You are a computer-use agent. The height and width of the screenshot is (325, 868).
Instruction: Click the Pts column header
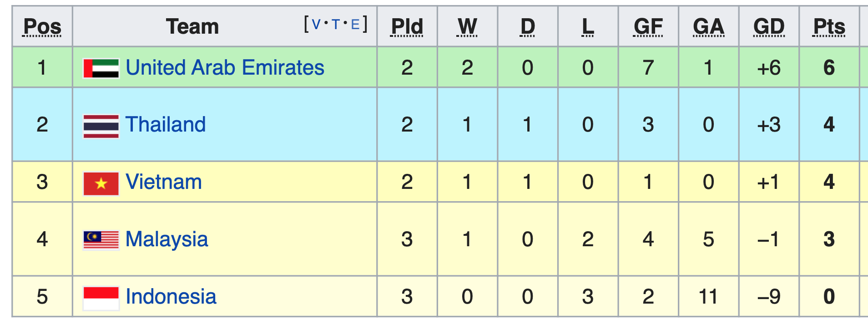coord(829,26)
